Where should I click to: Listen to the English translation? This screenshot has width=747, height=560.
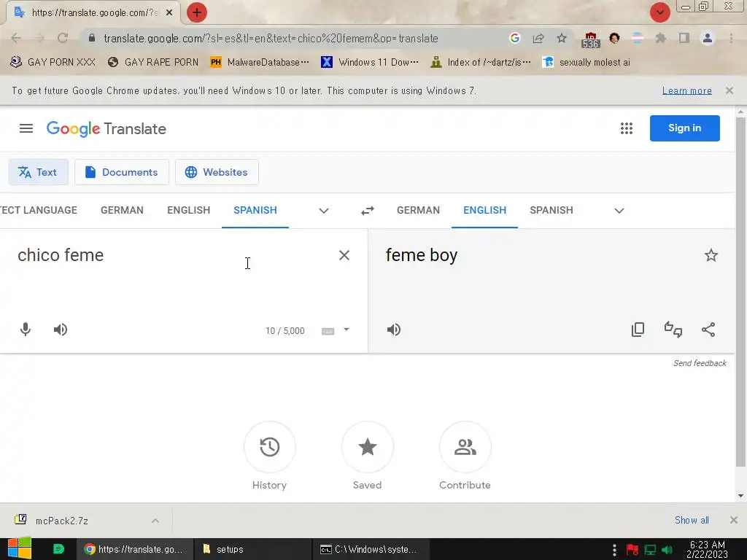coord(394,330)
